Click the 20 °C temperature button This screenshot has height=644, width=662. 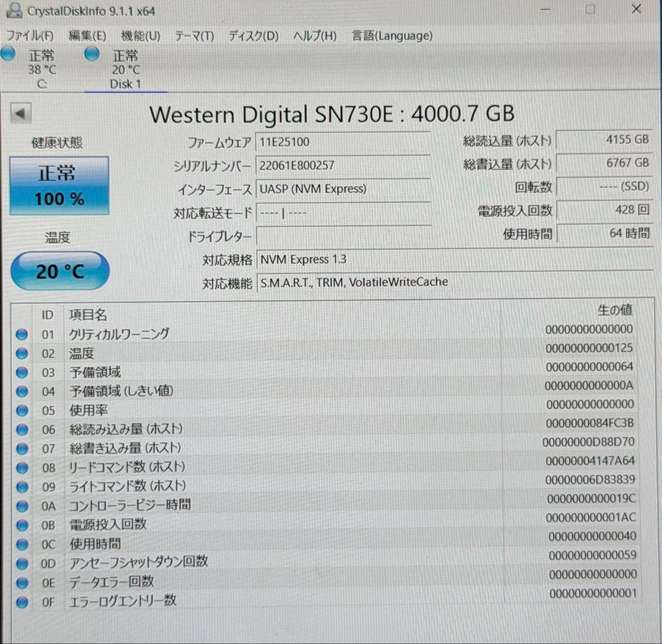(60, 271)
